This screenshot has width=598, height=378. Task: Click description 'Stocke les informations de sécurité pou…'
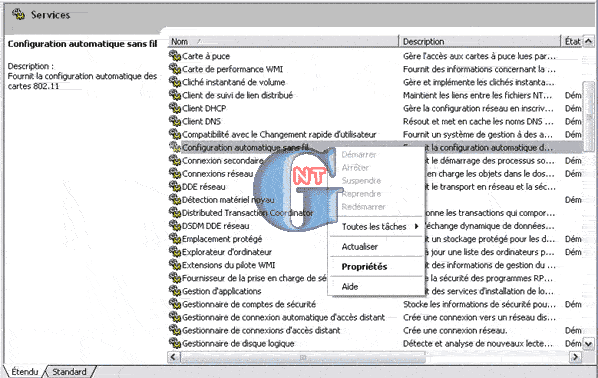pyautogui.click(x=479, y=304)
